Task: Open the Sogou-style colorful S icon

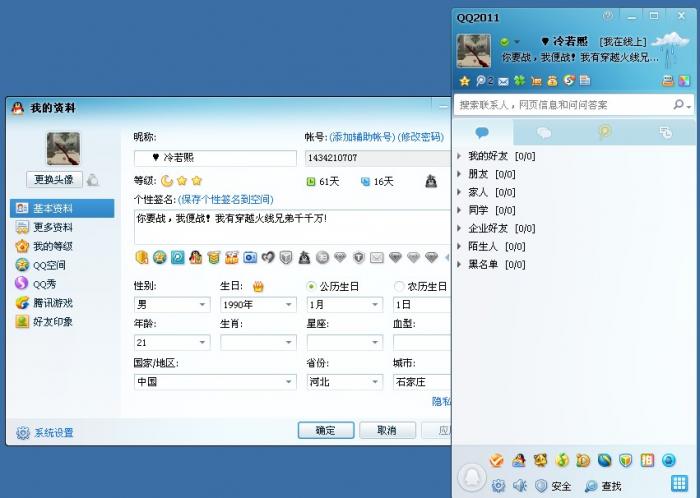Action: (x=569, y=80)
